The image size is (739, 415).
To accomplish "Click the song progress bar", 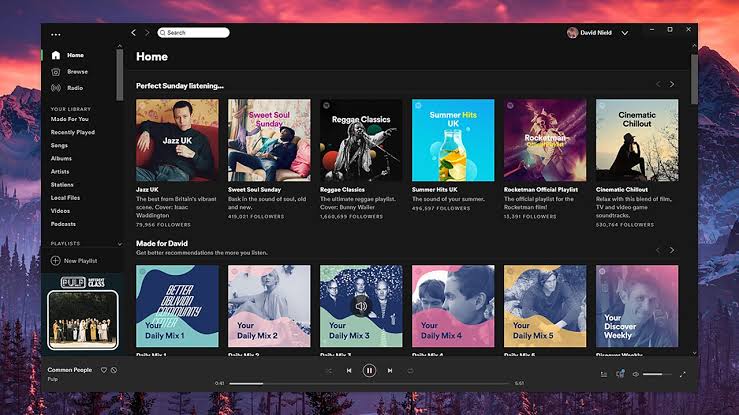I will point(369,383).
